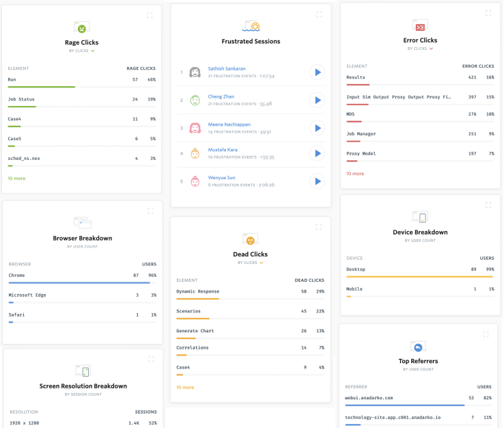Show 10 more Dead Clicks elements

click(x=185, y=388)
